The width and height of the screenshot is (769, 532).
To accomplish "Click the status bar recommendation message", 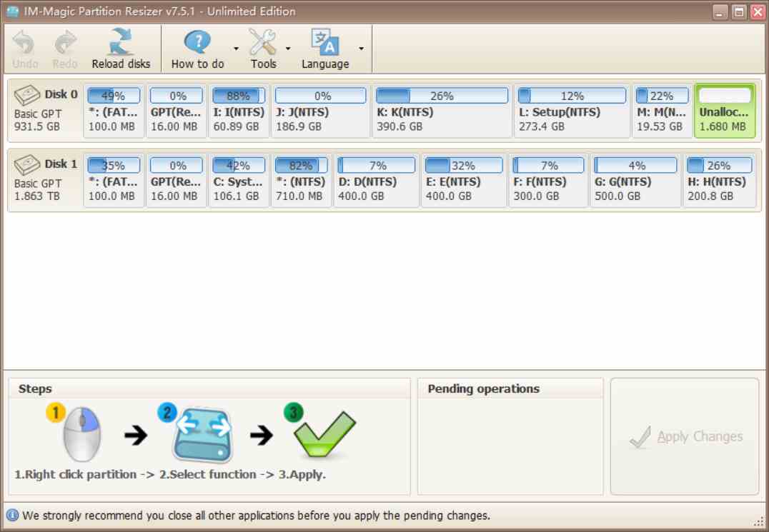I will click(x=256, y=516).
